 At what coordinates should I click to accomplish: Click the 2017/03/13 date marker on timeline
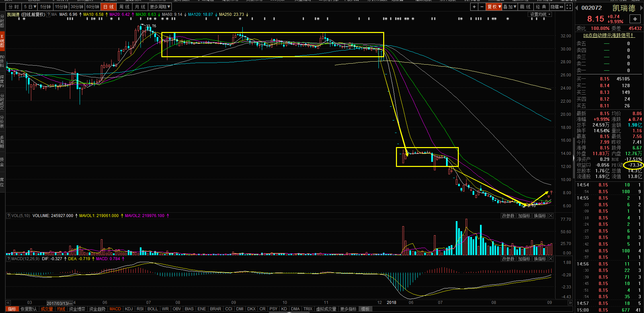59,303
